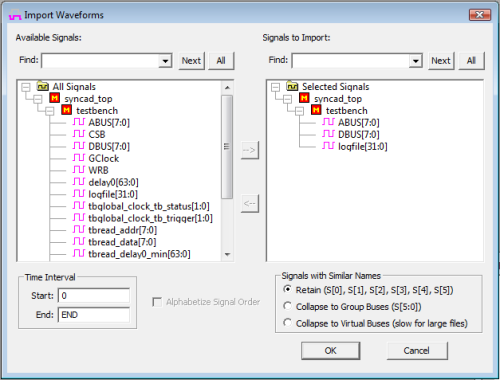Select Collapse to Virtual Buses option
This screenshot has height=380, width=500.
pos(287,323)
